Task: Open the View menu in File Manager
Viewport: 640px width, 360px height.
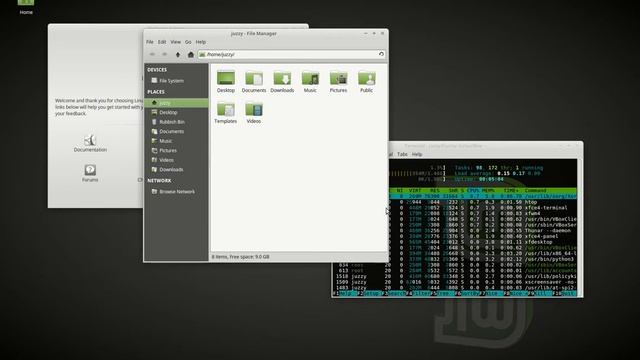Action: pyautogui.click(x=176, y=42)
